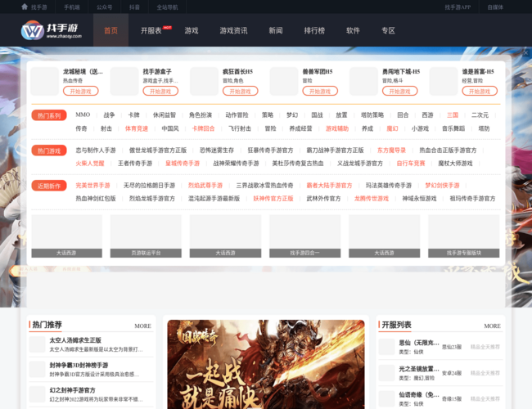Open 火柴人觉醒 link
Screen dimensions: 532x409
pyautogui.click(x=90, y=164)
